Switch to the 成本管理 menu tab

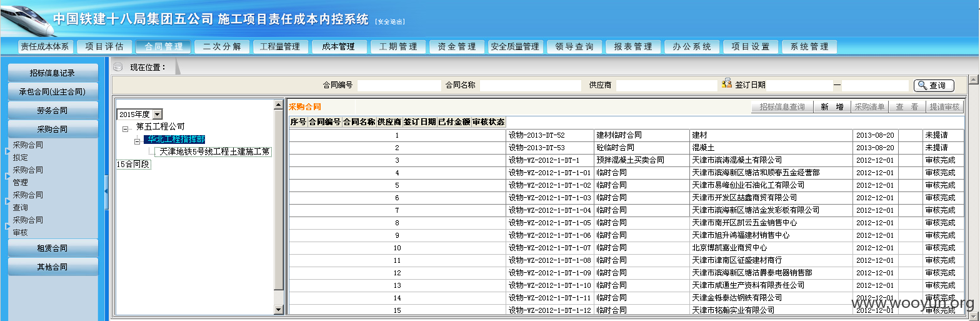(x=338, y=46)
